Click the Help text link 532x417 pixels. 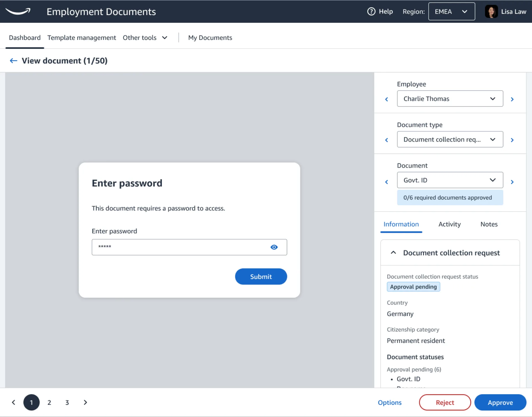click(x=386, y=11)
